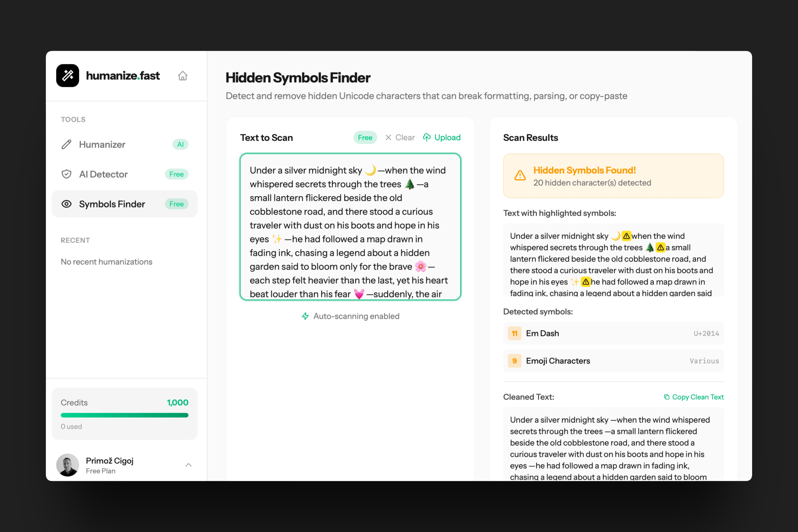Click the green Credits progress bar
798x532 pixels.
(x=124, y=415)
